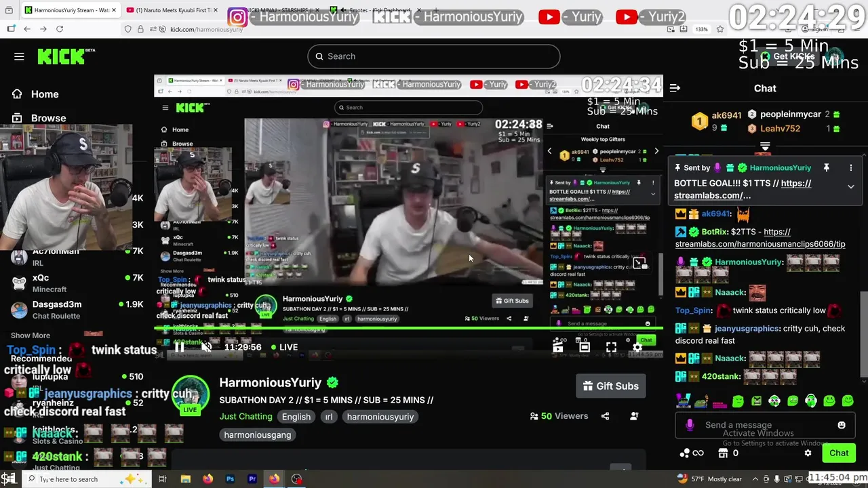Send message with green Chat button
The width and height of the screenshot is (868, 488).
(839, 453)
